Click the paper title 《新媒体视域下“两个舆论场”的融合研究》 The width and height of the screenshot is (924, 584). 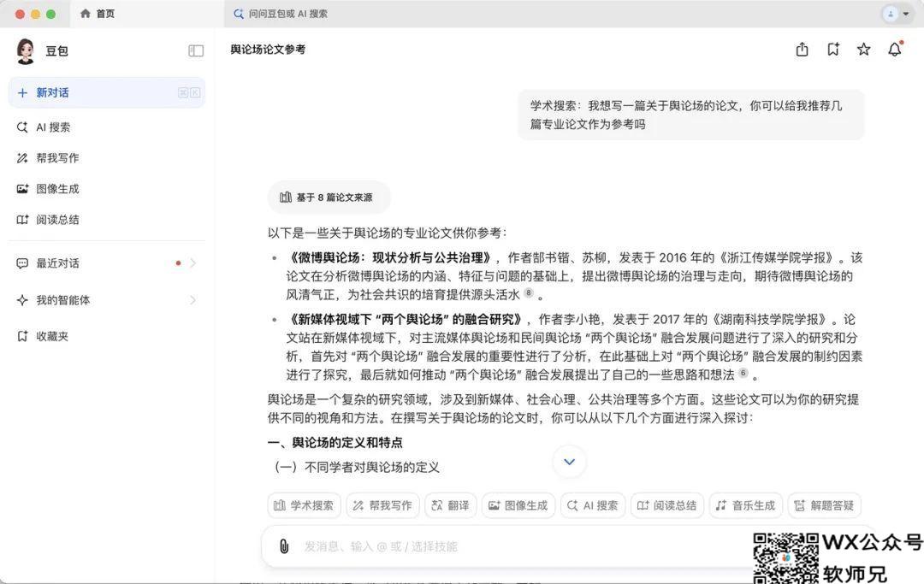click(x=406, y=320)
